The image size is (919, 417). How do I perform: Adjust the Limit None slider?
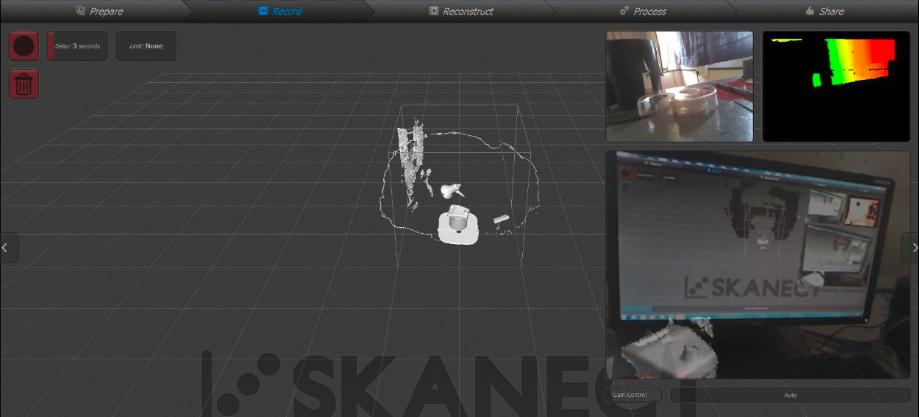(146, 46)
